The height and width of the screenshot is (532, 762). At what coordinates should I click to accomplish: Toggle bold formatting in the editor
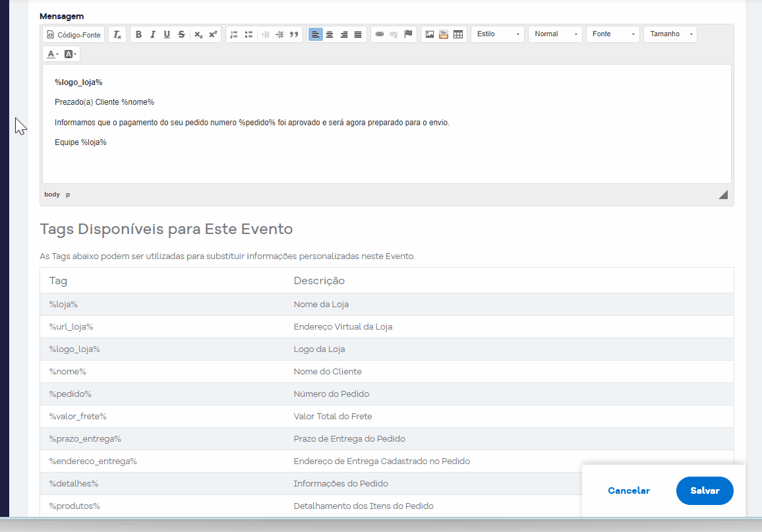(x=138, y=34)
